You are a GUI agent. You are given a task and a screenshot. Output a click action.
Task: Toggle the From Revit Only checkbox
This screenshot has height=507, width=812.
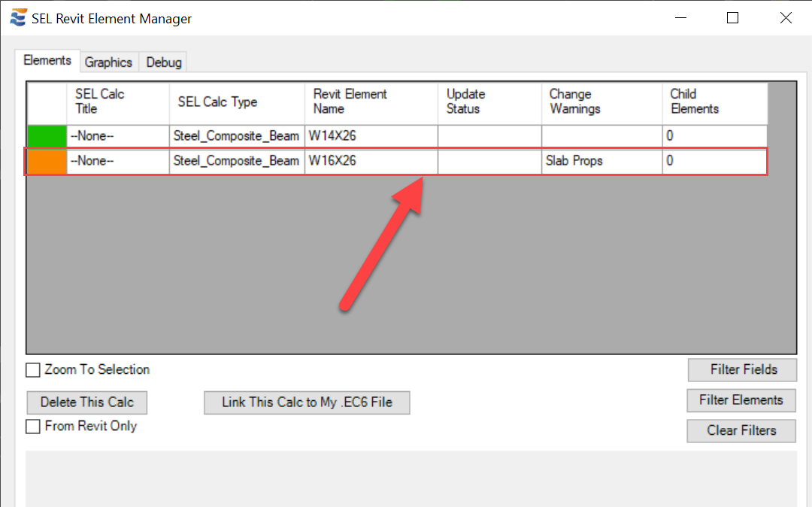tap(33, 427)
